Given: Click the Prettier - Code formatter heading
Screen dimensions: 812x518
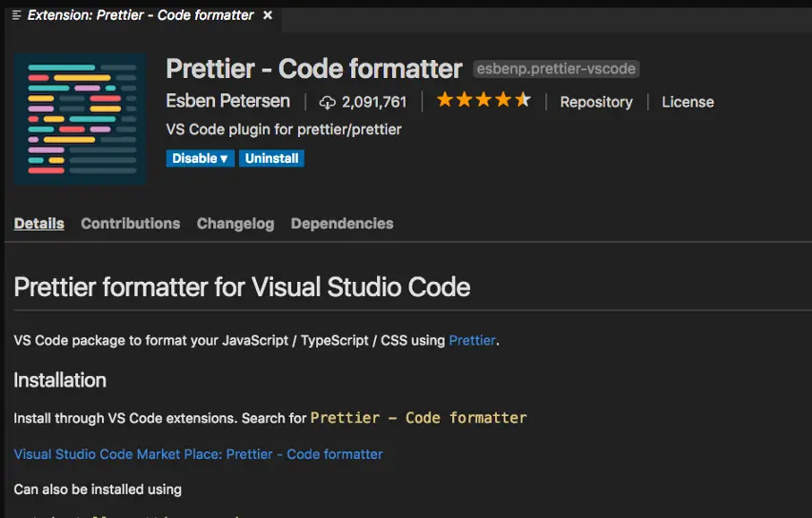Looking at the screenshot, I should [314, 69].
